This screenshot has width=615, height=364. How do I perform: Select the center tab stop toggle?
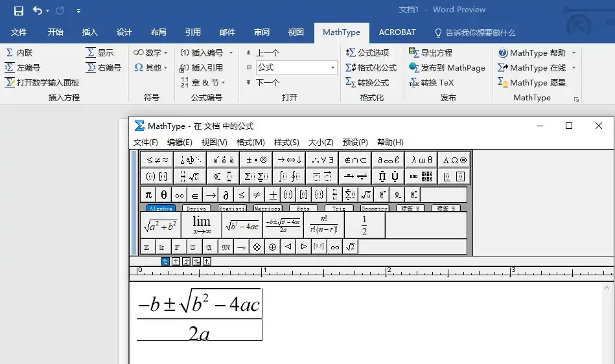point(176,262)
